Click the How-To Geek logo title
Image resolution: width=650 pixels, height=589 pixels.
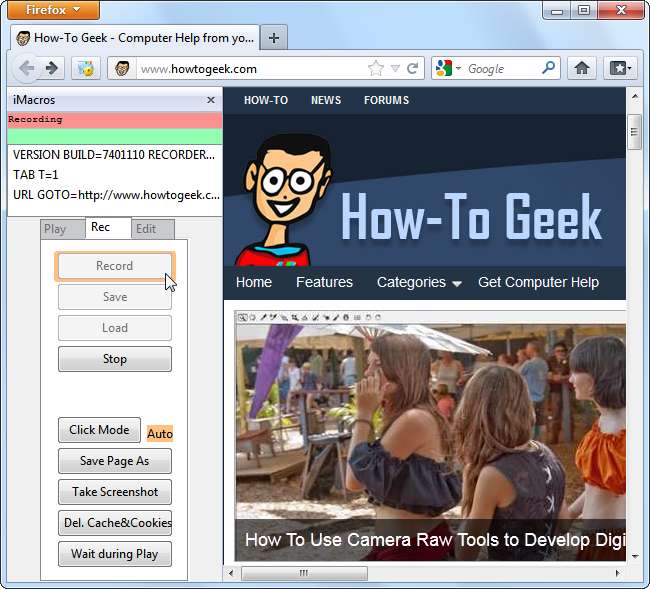(x=472, y=217)
